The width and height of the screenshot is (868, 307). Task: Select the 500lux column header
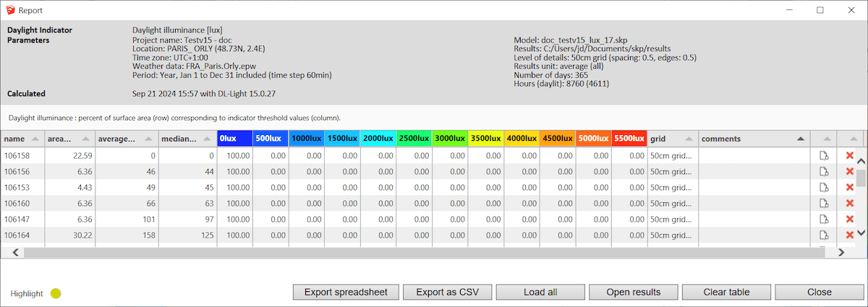pyautogui.click(x=270, y=138)
